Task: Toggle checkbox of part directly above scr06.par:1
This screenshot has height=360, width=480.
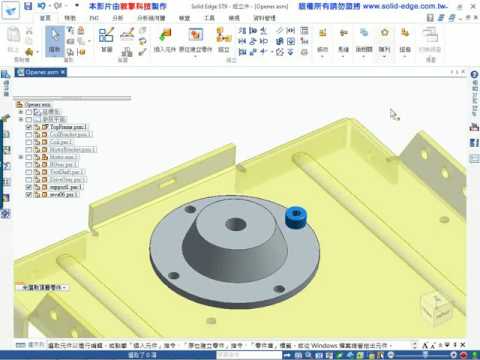Action: tap(29, 187)
